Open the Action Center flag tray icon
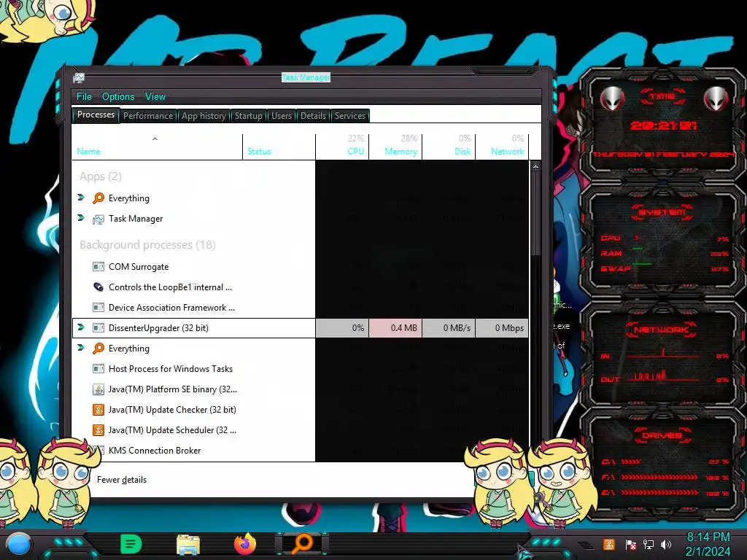Image resolution: width=747 pixels, height=560 pixels. click(x=630, y=544)
